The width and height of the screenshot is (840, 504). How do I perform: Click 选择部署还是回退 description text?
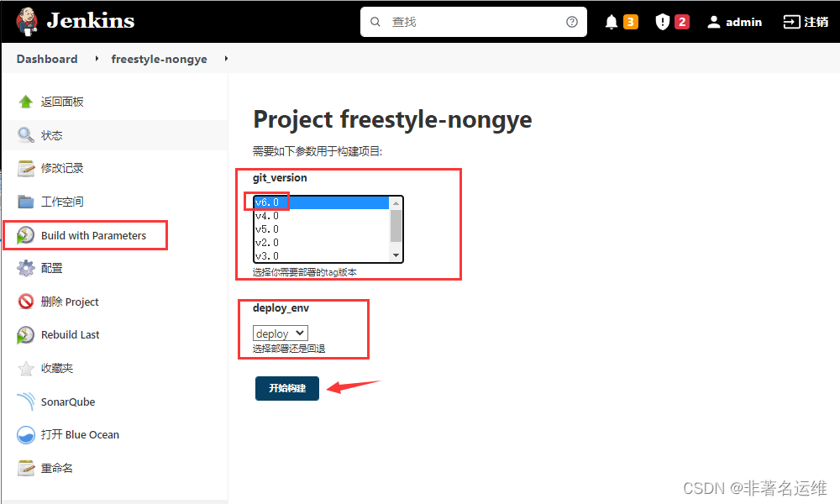pos(289,349)
